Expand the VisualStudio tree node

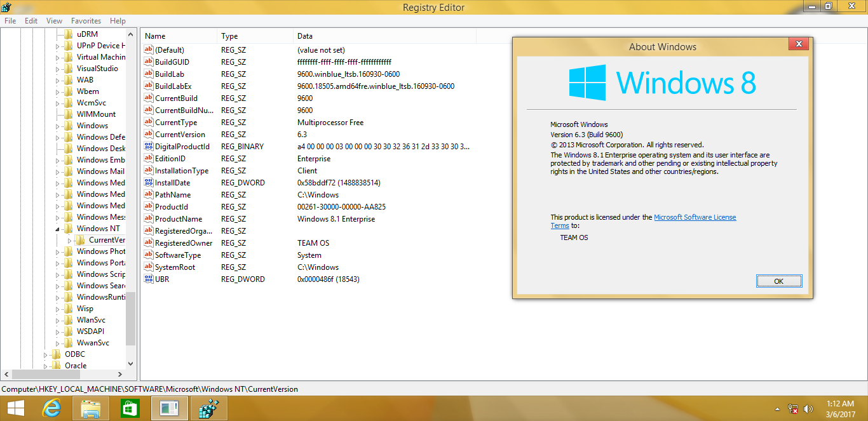point(57,69)
